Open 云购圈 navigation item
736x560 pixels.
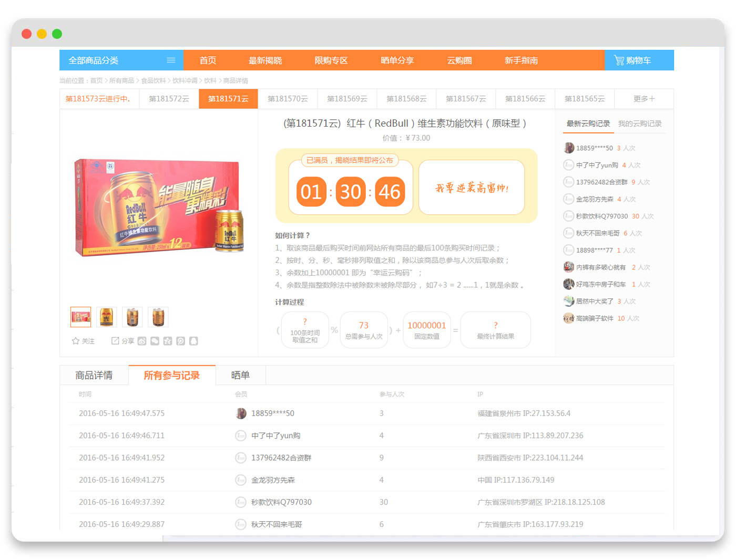click(459, 60)
